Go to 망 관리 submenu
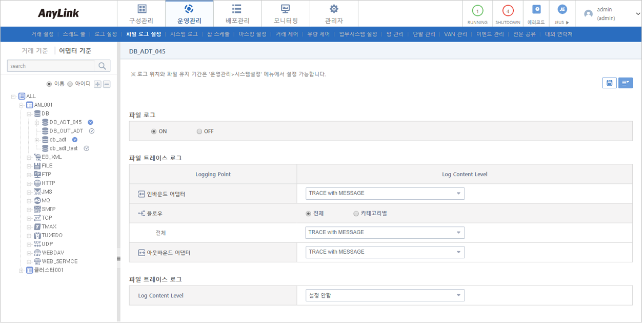Screen dimensions: 644x323 [395, 34]
